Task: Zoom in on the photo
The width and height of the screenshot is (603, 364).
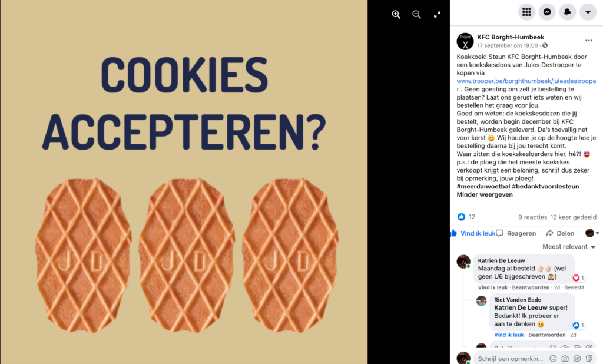Action: pos(396,15)
